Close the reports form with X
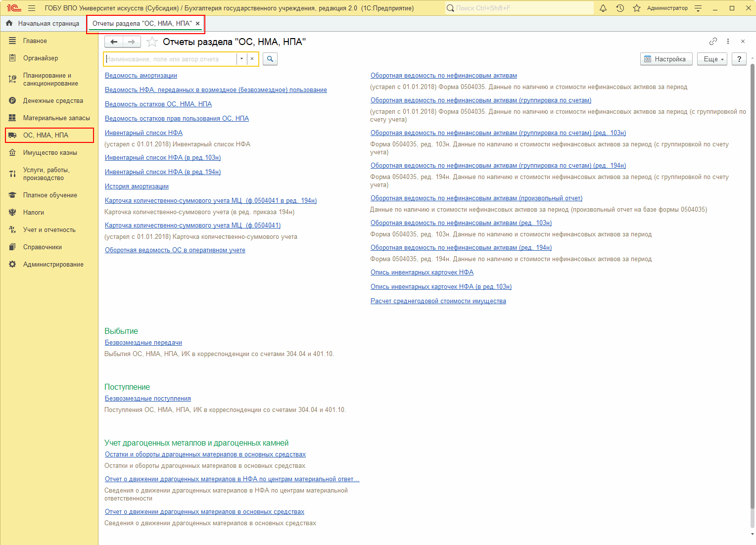This screenshot has width=756, height=545. 743,42
